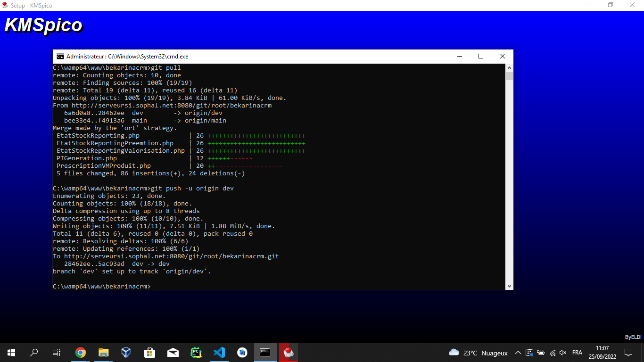
Task: Open Task View on the taskbar
Action: pyautogui.click(x=57, y=353)
